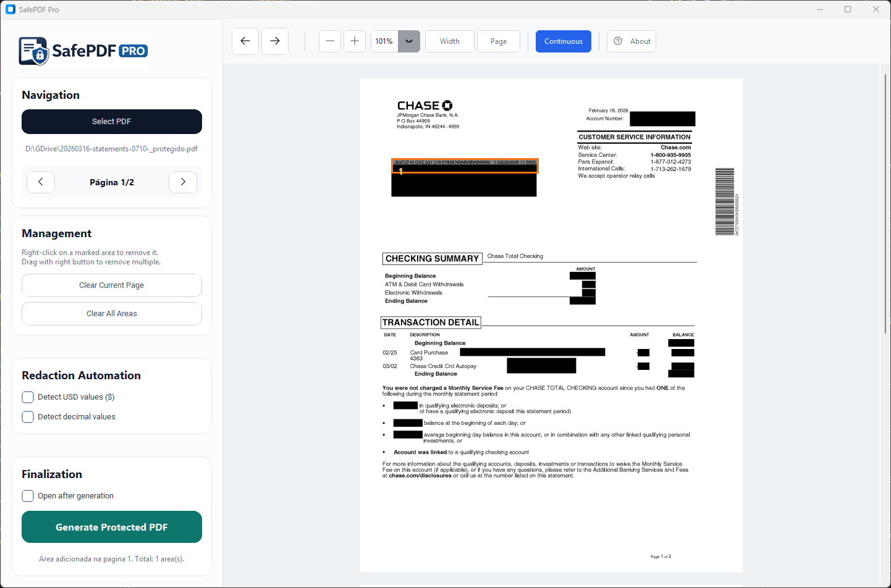
Task: Enable Detect decimal values
Action: (x=27, y=416)
